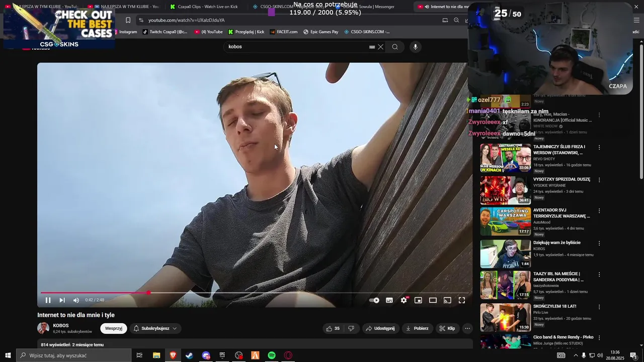
Task: Open the Przeglądaj Kick bookmark
Action: pos(246,32)
